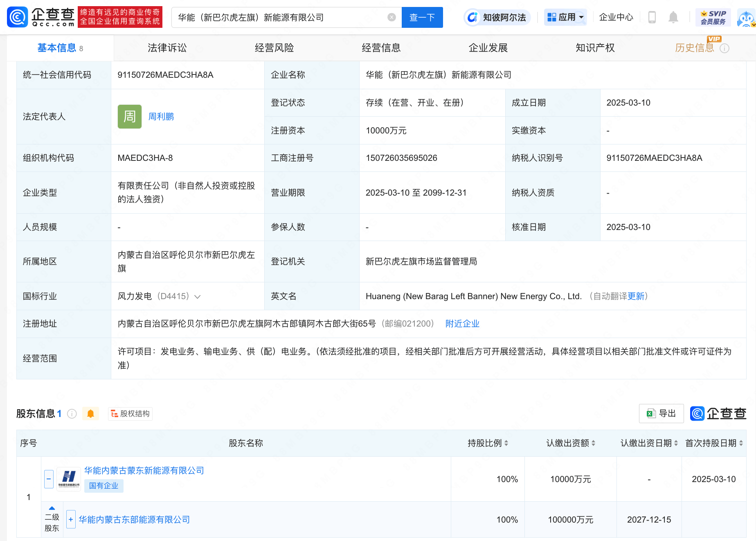Click 更新 link for English name
The height and width of the screenshot is (541, 756).
tap(636, 296)
